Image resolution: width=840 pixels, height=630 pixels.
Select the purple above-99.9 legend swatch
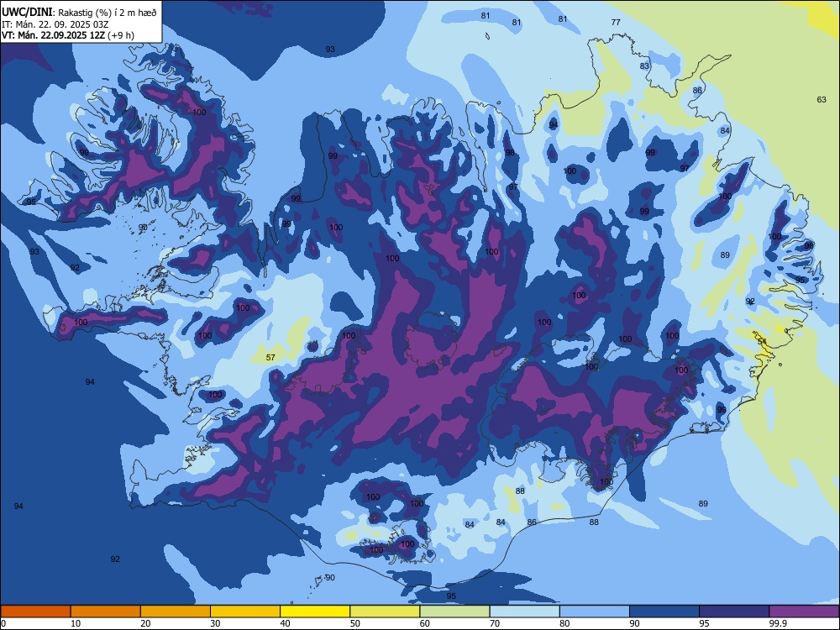[804, 612]
